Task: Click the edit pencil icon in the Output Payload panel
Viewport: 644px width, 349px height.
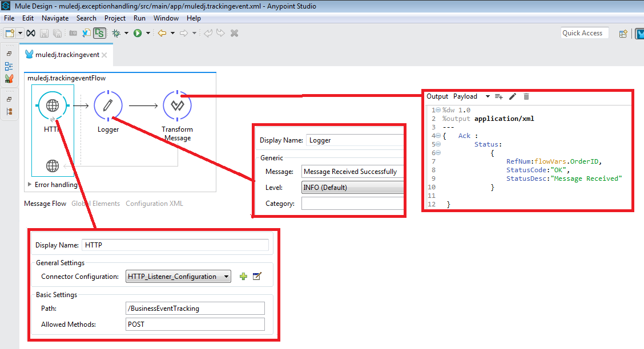Action: pyautogui.click(x=513, y=96)
